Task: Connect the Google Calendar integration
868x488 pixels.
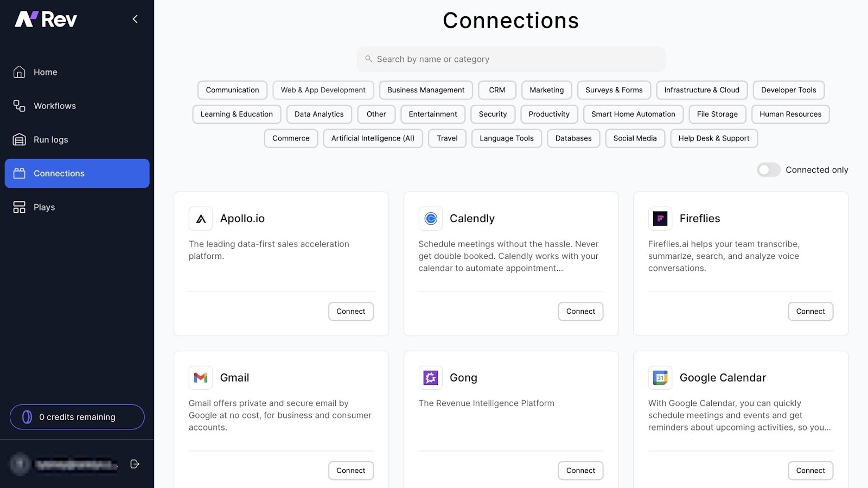Action: 810,471
